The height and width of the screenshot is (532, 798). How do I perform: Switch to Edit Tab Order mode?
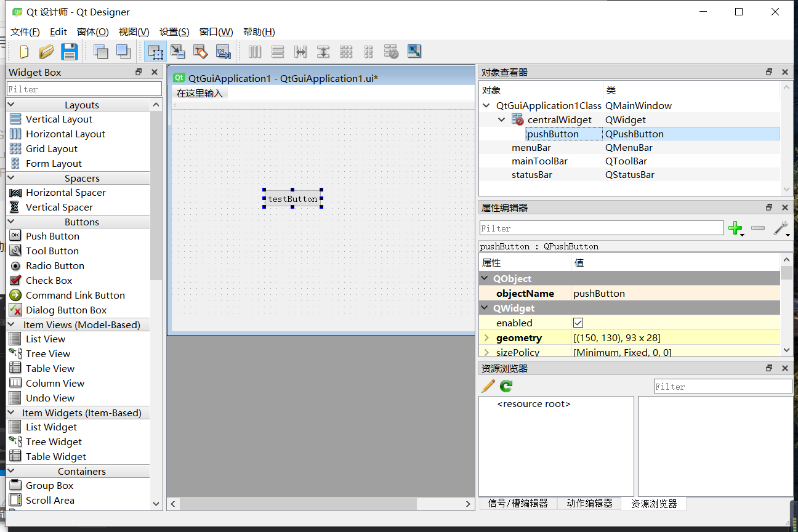[223, 52]
